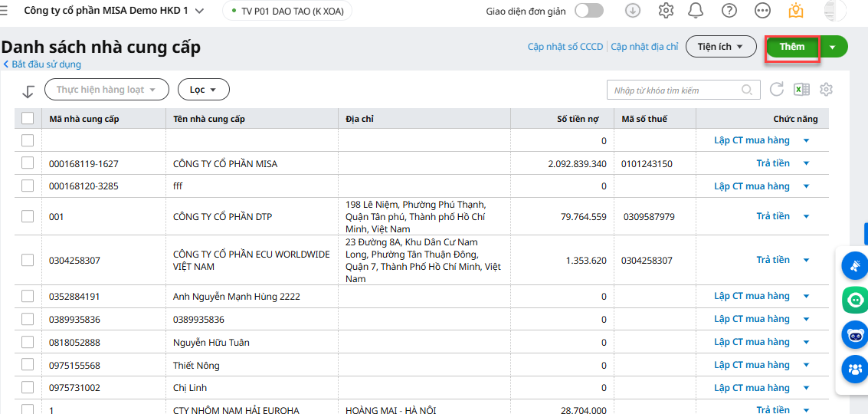Open settings gear in top bar
This screenshot has width=868, height=414.
pos(666,11)
